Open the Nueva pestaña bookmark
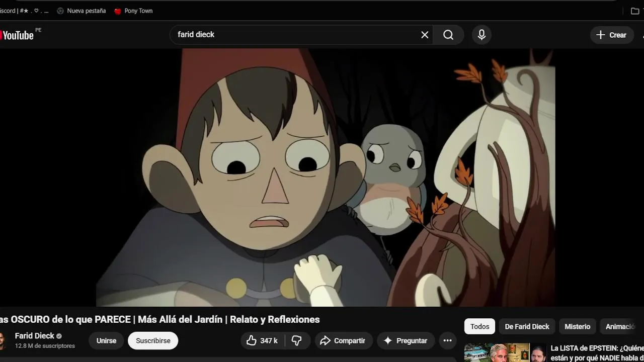644x362 pixels. point(81,11)
